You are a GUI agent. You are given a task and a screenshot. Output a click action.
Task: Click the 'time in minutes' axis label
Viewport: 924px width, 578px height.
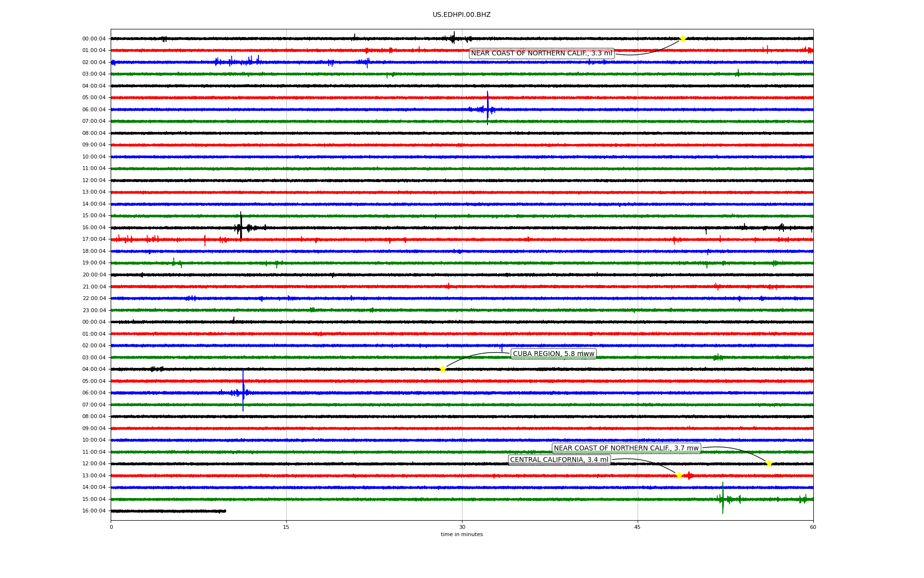(x=462, y=534)
